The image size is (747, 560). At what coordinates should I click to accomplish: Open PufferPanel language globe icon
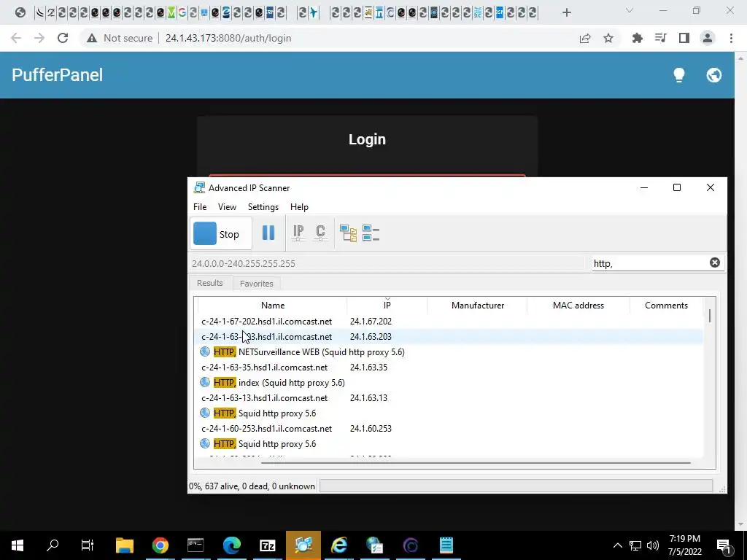[x=713, y=75]
